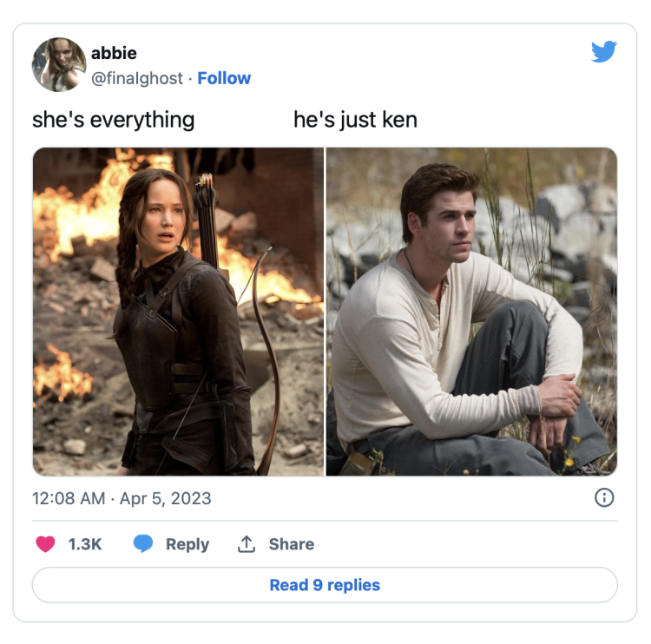Click Read 9 replies button
Viewport: 651px width, 644px height.
[325, 585]
